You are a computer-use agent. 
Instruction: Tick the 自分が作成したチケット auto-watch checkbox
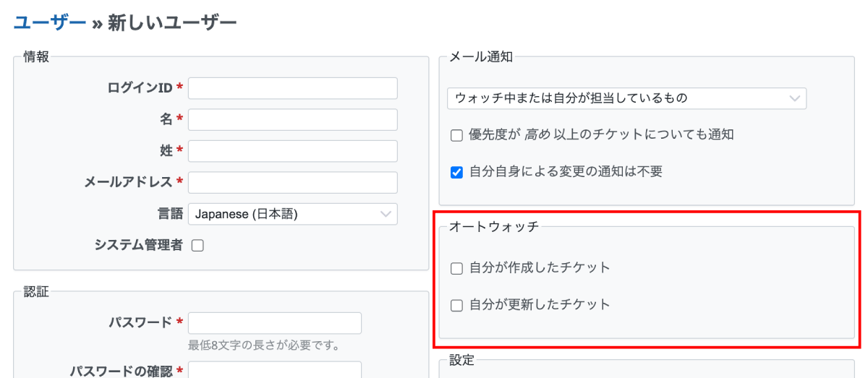[456, 269]
